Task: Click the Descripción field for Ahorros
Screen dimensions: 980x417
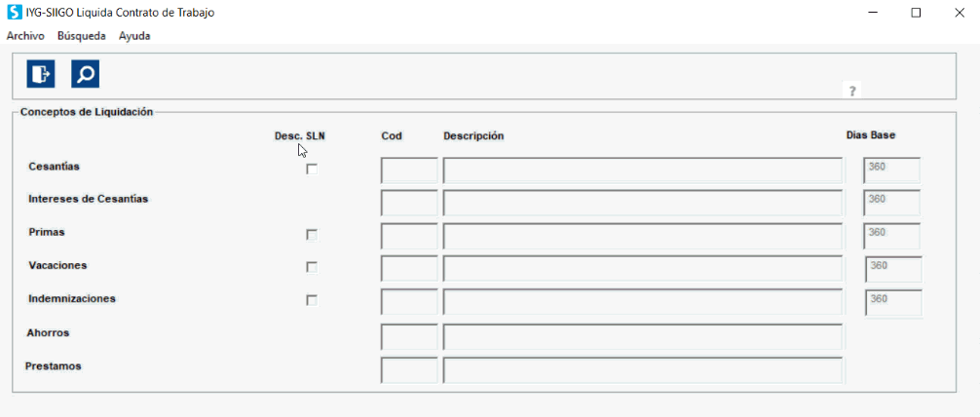Action: coord(643,337)
